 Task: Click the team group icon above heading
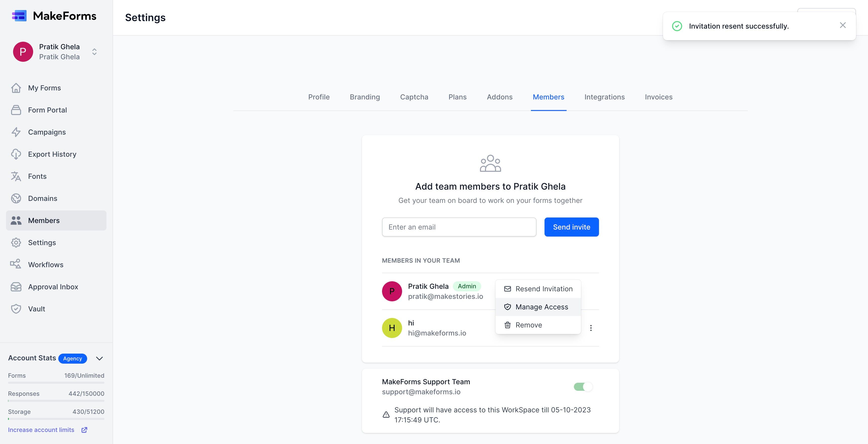[x=490, y=163]
